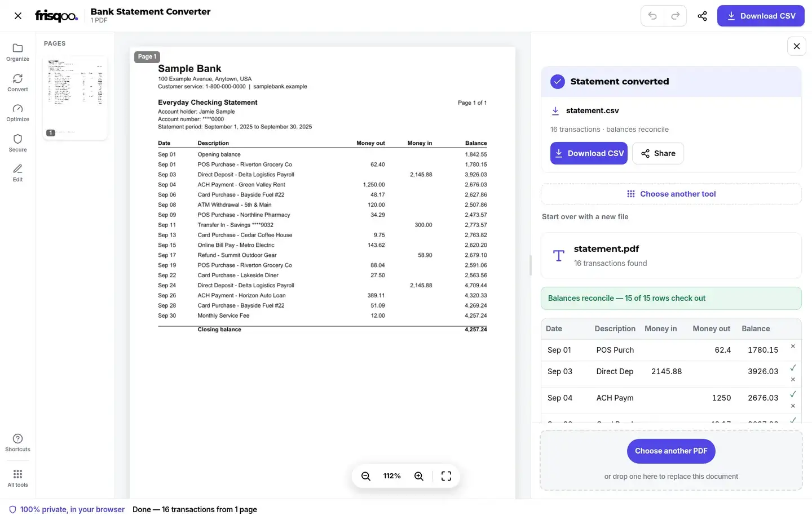This screenshot has width=812, height=520.
Task: Click the 'Balances reconcile' status banner
Action: (671, 298)
